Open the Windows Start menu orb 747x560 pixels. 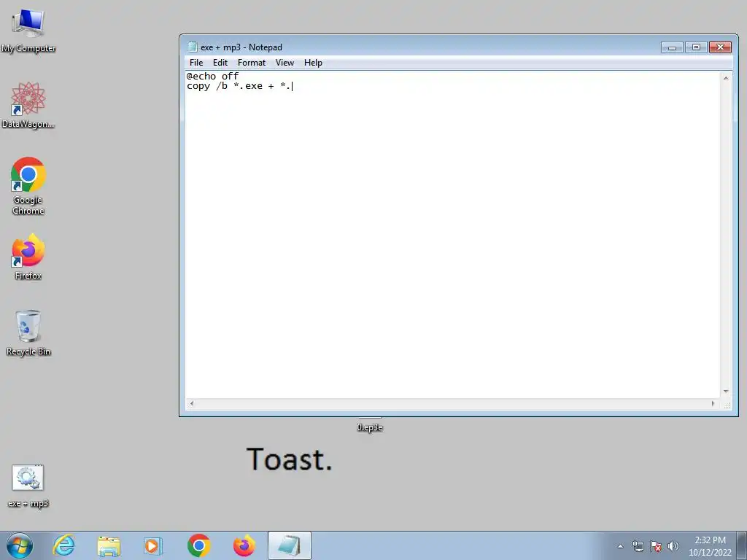(20, 545)
